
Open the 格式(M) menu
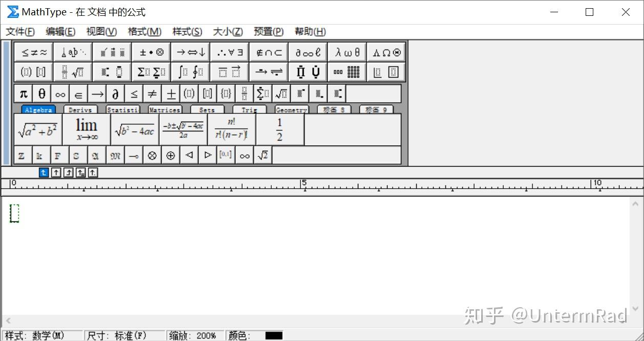pyautogui.click(x=144, y=32)
